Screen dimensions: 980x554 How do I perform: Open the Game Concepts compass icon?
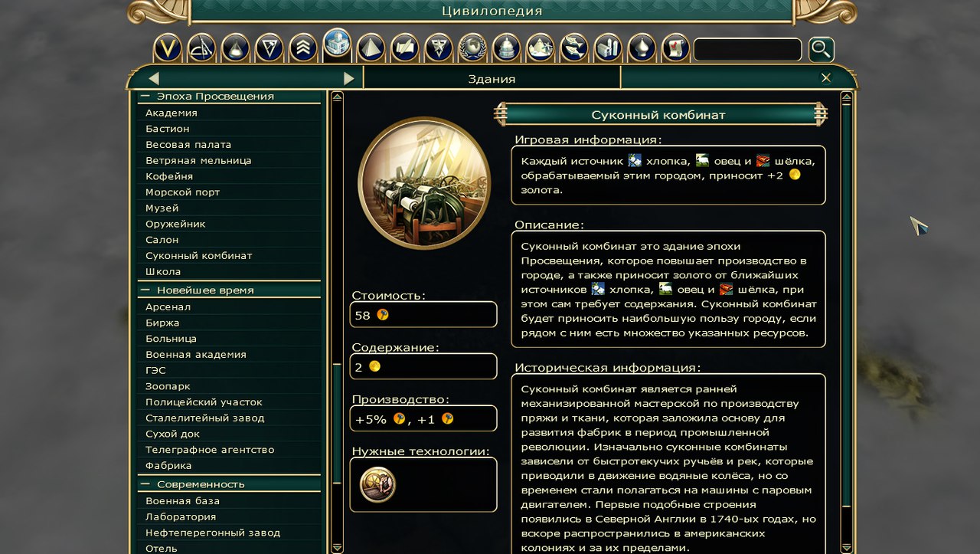pos(201,48)
